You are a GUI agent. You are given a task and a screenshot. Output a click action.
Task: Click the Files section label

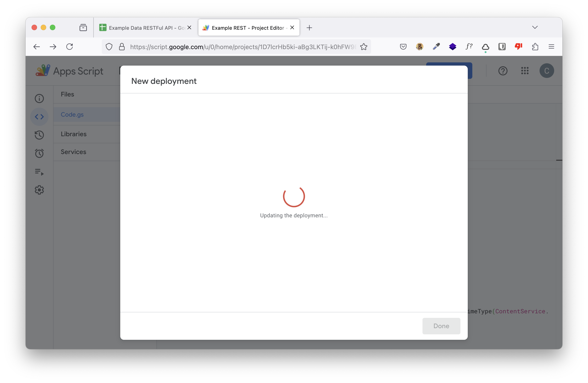coord(67,94)
